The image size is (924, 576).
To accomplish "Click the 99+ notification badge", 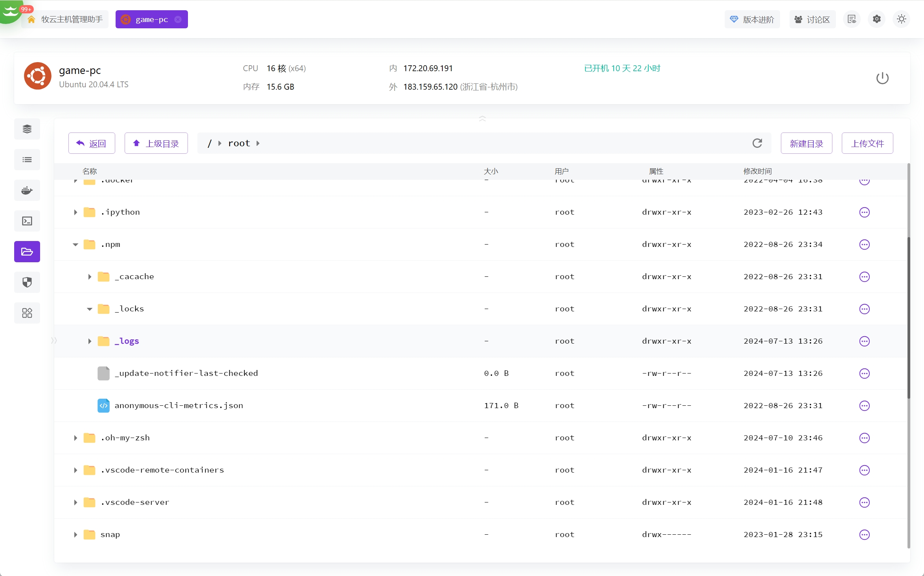I will 26,9.
